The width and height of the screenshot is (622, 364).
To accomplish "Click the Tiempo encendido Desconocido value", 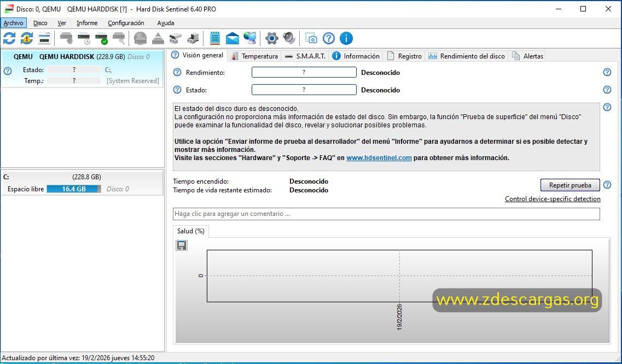I will pyautogui.click(x=309, y=181).
